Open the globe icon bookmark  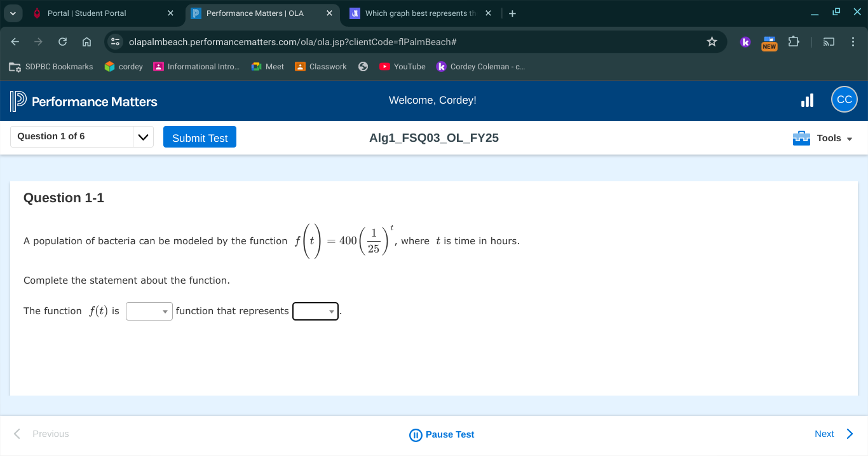[x=363, y=66]
